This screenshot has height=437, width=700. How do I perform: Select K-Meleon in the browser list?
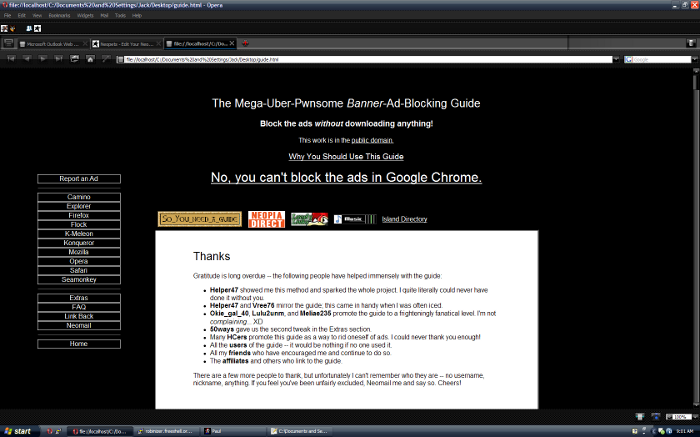coord(79,233)
